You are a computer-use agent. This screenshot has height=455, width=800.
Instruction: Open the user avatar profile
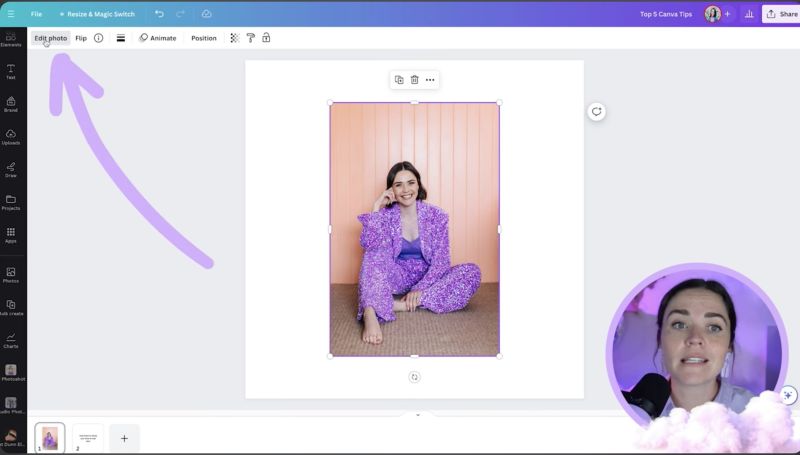click(x=713, y=14)
